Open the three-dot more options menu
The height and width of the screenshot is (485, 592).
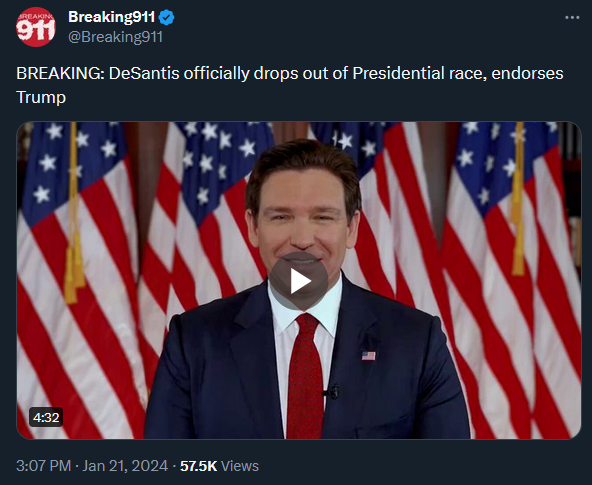(x=572, y=17)
